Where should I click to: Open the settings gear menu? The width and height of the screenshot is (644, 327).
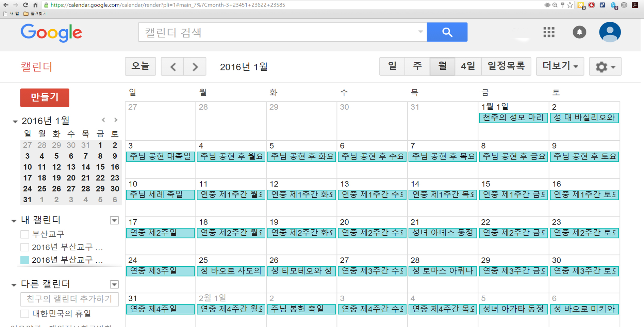click(605, 67)
